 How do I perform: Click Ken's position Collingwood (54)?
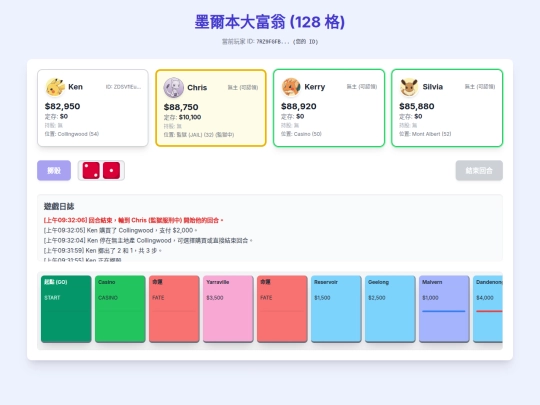click(x=72, y=134)
